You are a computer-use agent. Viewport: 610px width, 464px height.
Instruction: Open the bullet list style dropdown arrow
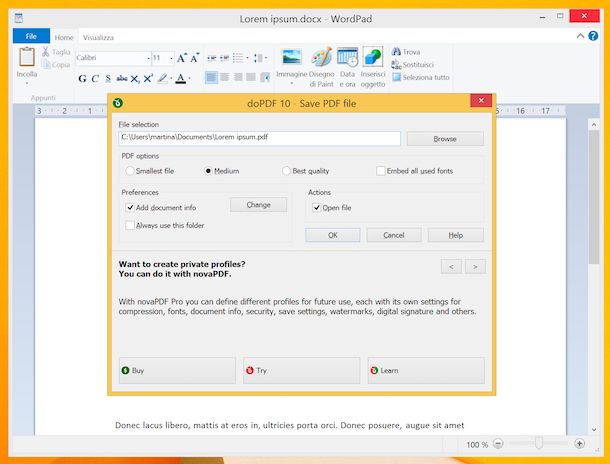(247, 58)
